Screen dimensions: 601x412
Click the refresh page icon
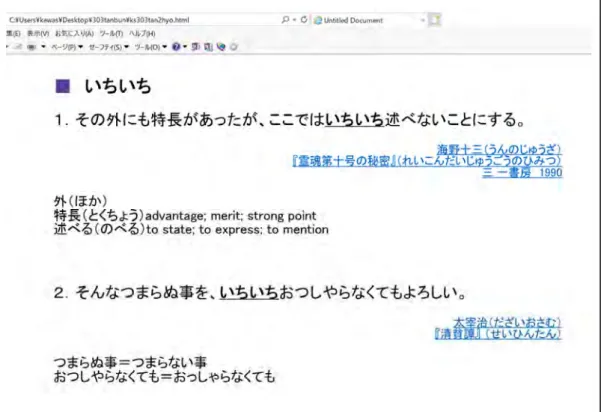(x=304, y=20)
